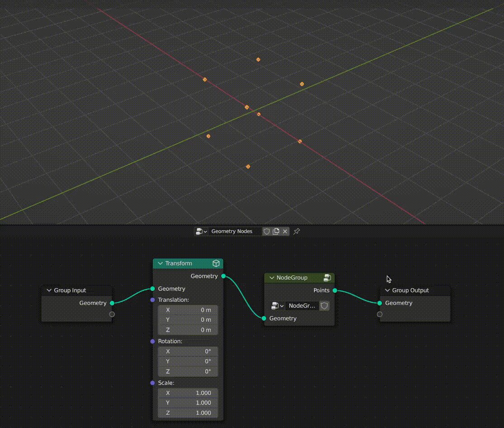504x428 pixels.
Task: Click empty socket on Group Output node
Action: pos(380,314)
